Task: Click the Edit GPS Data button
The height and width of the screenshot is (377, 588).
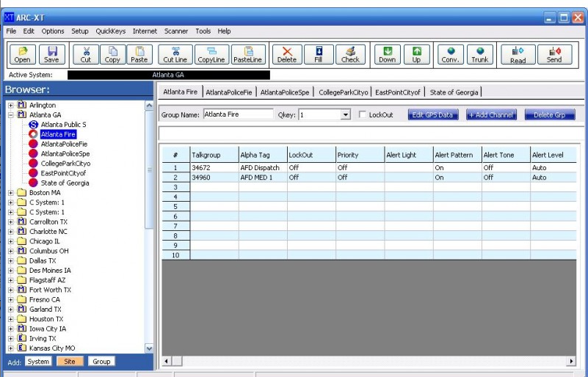Action: point(433,114)
